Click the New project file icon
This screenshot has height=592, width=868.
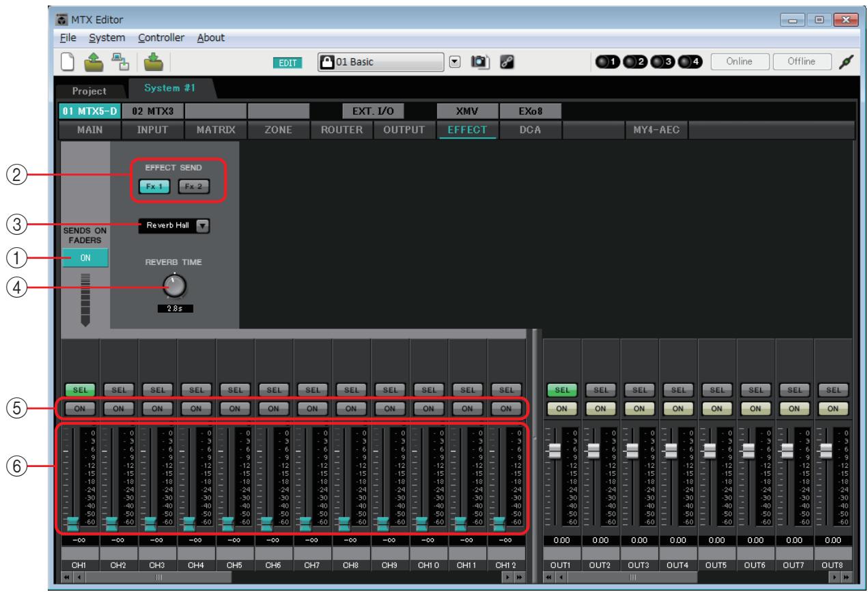[66, 63]
